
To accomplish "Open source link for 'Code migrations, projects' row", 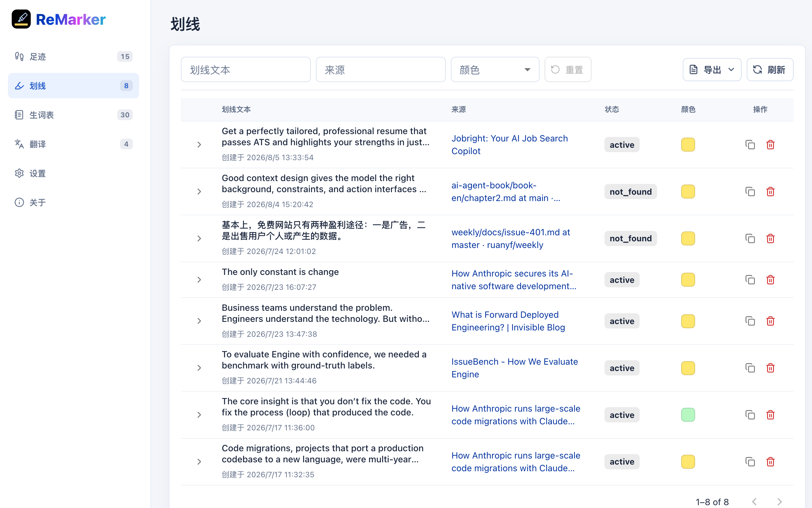I will click(516, 462).
